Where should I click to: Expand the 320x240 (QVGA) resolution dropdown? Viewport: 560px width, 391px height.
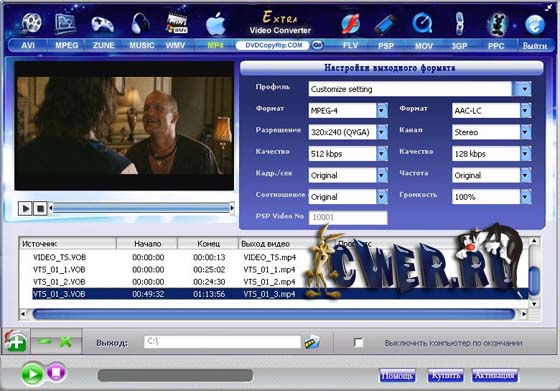pos(382,132)
